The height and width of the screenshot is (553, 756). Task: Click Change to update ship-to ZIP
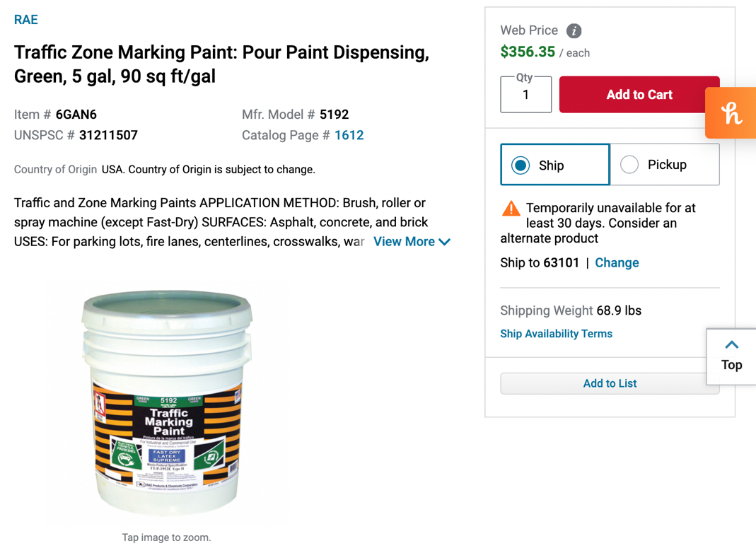coord(617,262)
